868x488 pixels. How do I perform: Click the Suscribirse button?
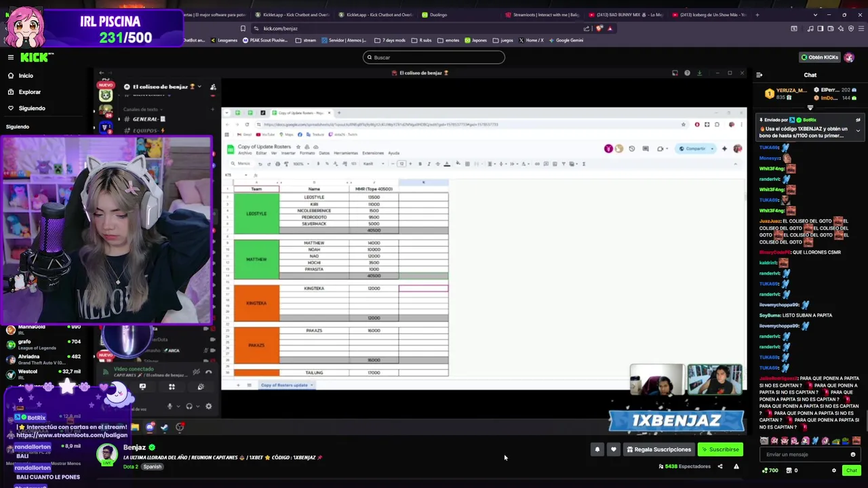coord(720,449)
